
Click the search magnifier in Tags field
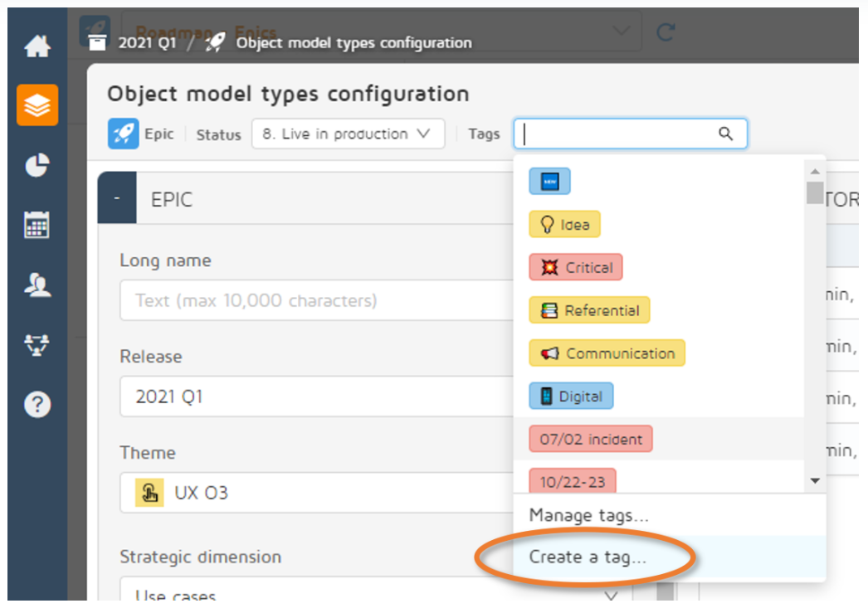coord(725,134)
